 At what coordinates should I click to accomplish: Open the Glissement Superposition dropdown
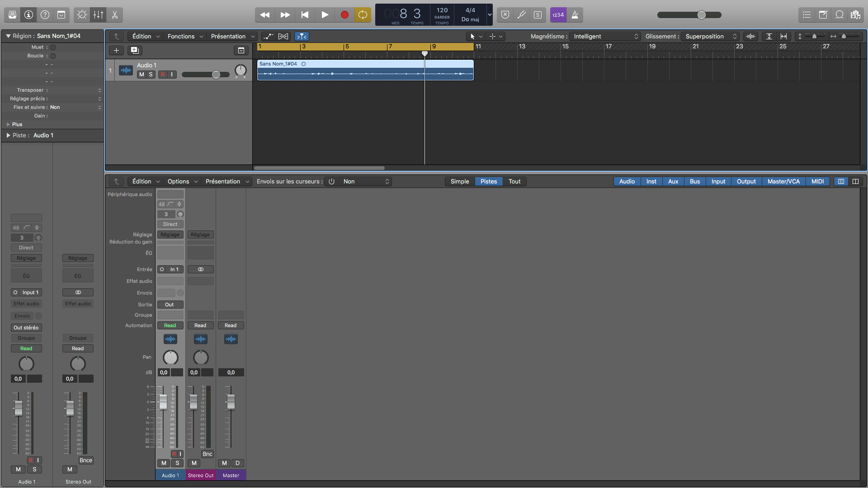click(x=711, y=37)
